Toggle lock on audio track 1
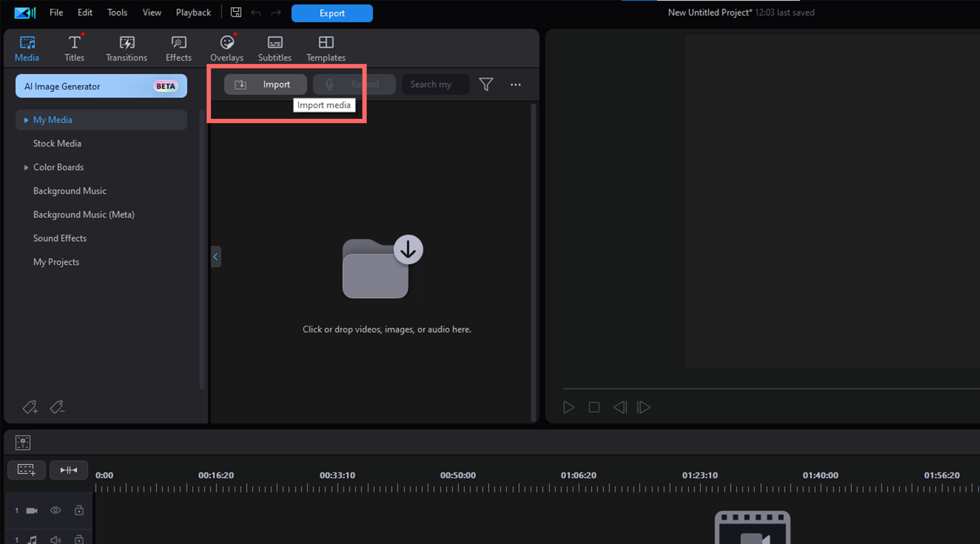This screenshot has height=544, width=980. tap(79, 539)
